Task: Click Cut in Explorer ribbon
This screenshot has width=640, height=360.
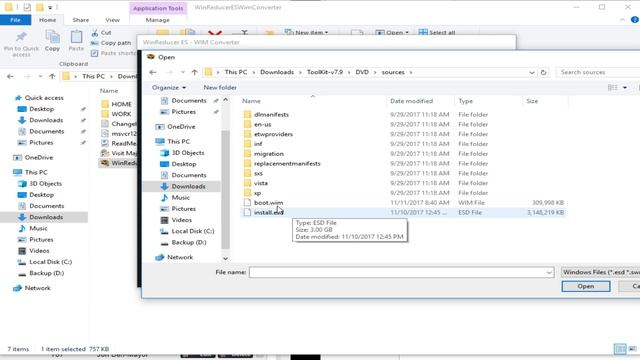Action: [x=101, y=33]
